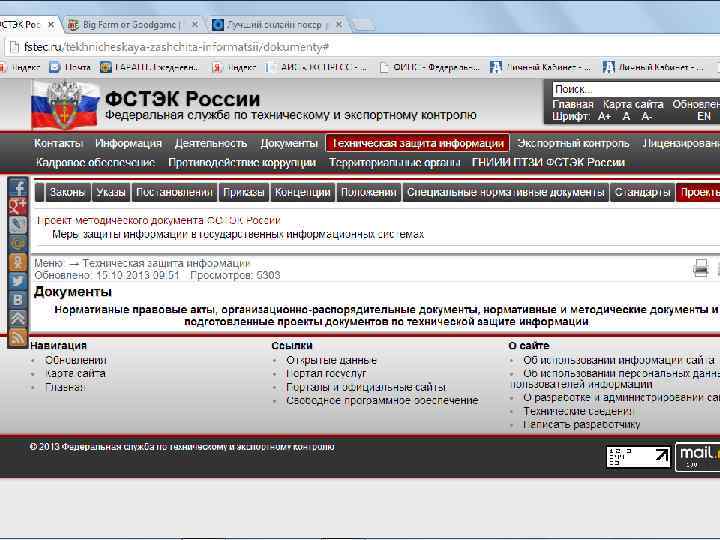Open footer Карта сайта link
This screenshot has width=720, height=540.
point(75,374)
